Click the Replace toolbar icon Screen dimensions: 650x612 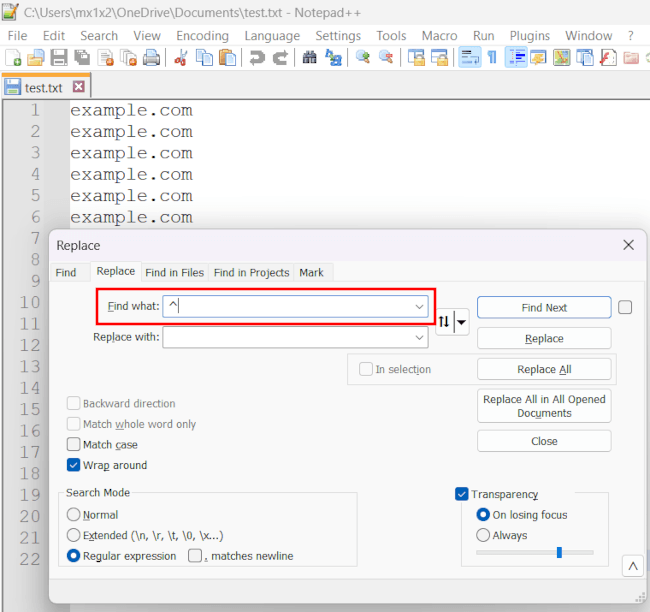click(x=333, y=58)
